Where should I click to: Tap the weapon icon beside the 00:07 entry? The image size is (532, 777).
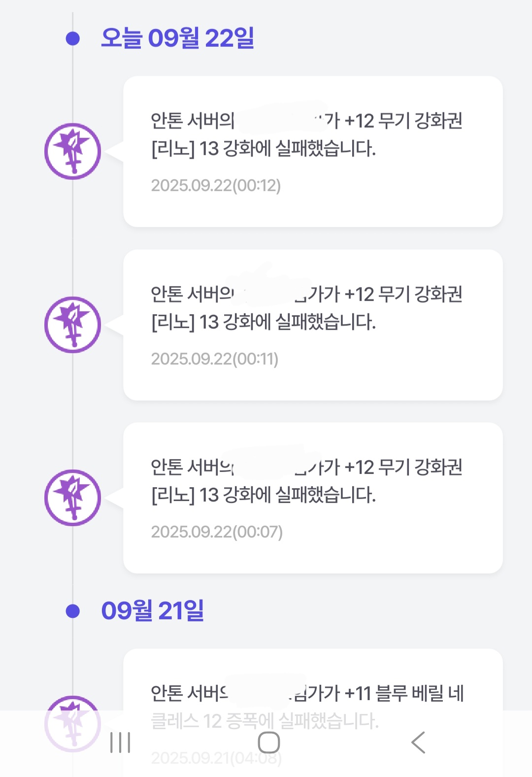(73, 498)
